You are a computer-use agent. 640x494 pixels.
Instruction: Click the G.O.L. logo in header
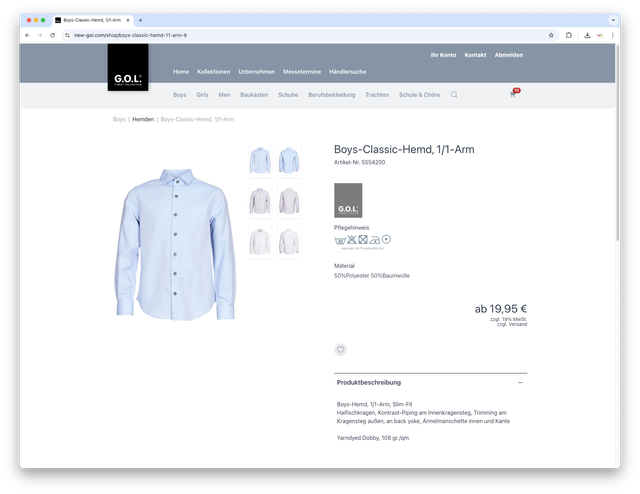tap(128, 68)
